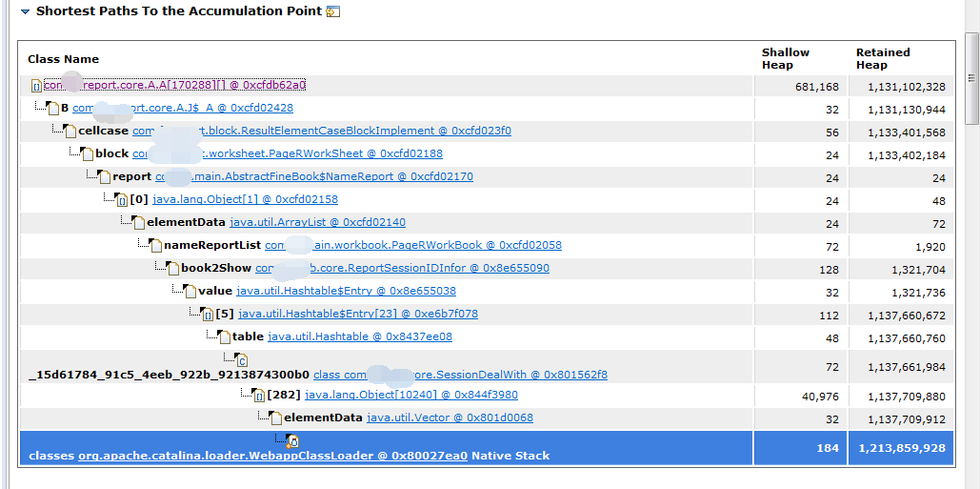The width and height of the screenshot is (980, 489).
Task: Open the java.util.ArrayList @ 0xcfd02140 link
Action: pyautogui.click(x=317, y=222)
